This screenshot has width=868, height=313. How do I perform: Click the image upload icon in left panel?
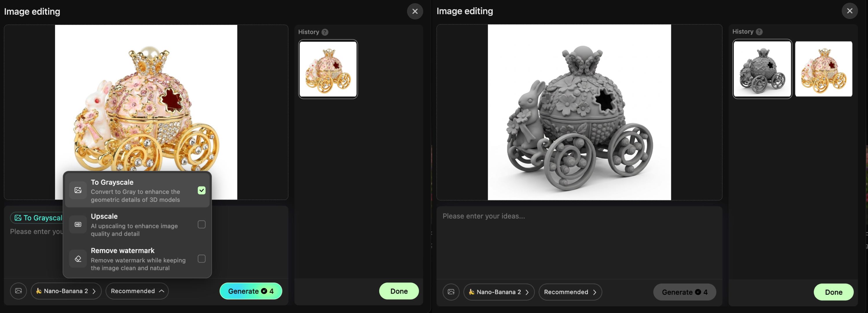18,291
